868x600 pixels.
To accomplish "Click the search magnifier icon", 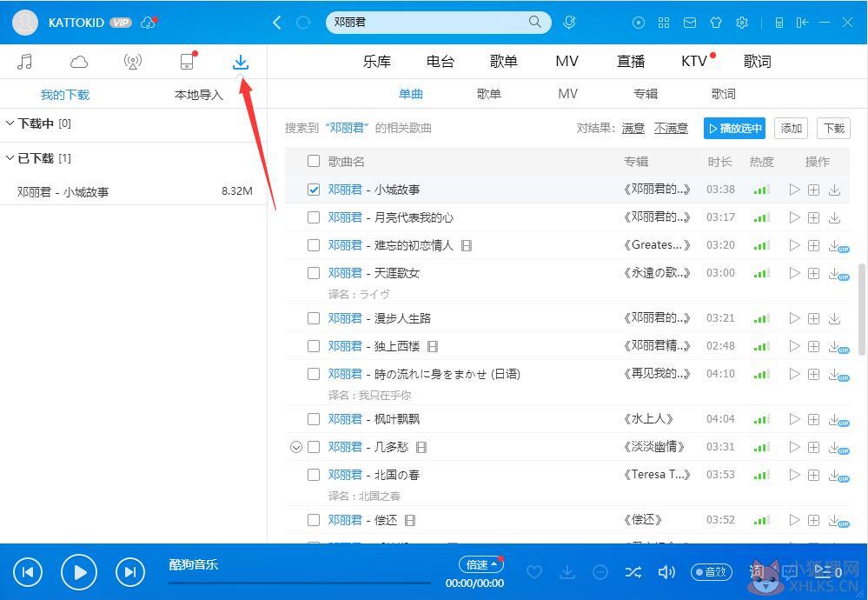I will pos(534,22).
